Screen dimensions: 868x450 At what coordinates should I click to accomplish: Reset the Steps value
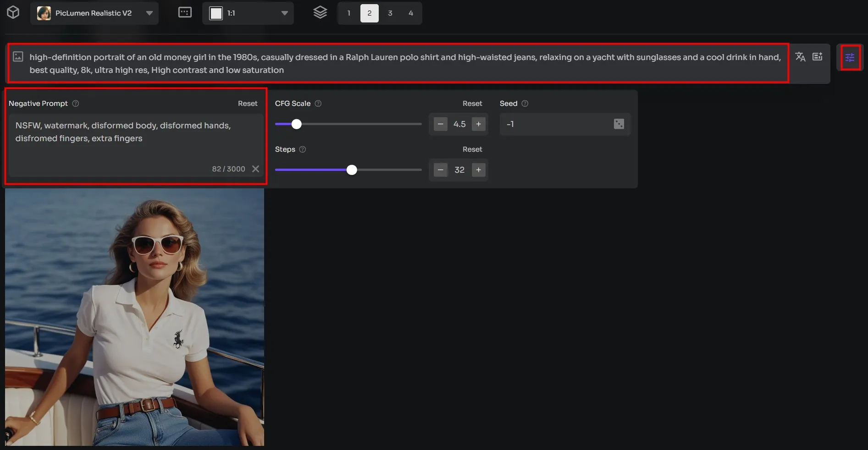click(472, 149)
